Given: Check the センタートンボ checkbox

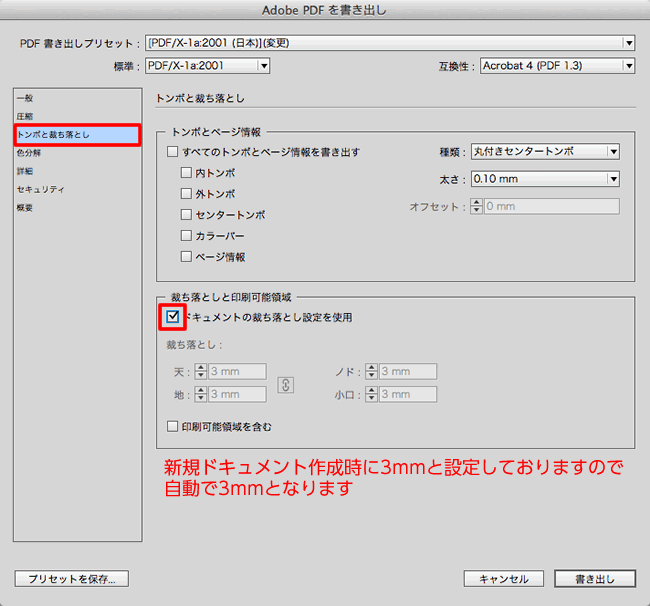Looking at the screenshot, I should (186, 215).
